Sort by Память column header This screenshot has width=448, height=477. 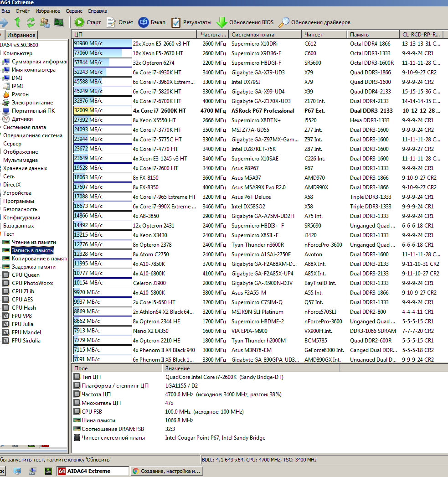click(x=373, y=34)
